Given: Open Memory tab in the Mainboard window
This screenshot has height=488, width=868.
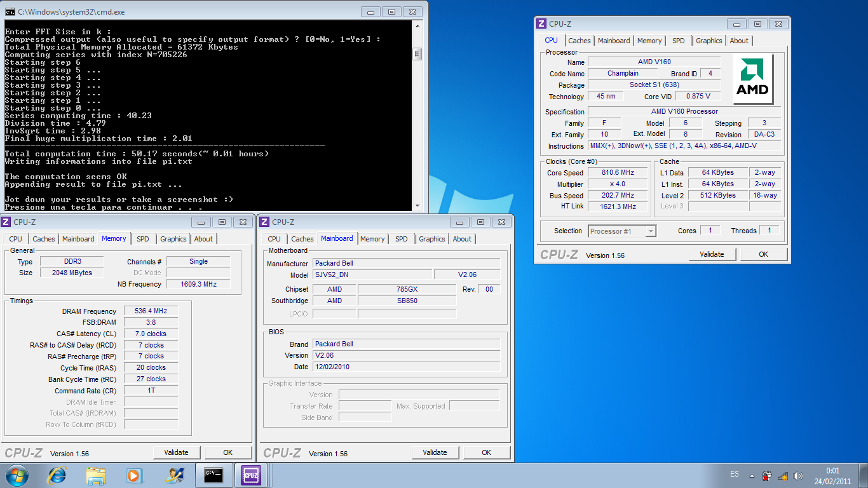Looking at the screenshot, I should pyautogui.click(x=372, y=239).
